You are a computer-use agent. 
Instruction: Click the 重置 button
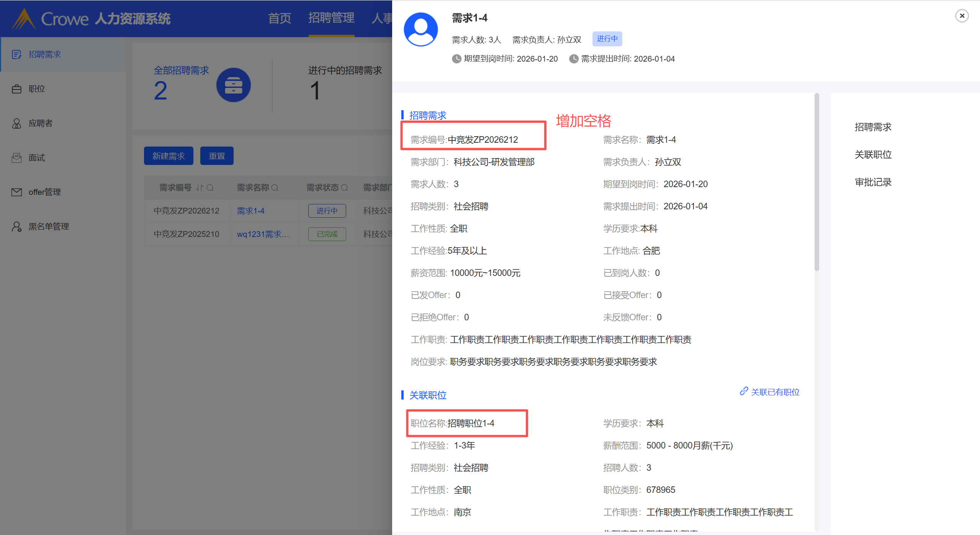coord(217,156)
